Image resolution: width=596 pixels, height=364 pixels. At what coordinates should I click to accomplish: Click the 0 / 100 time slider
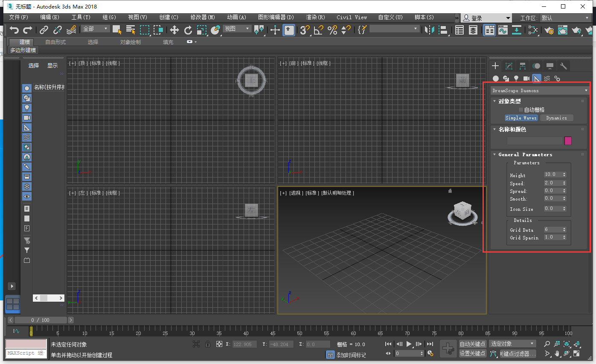(41, 320)
